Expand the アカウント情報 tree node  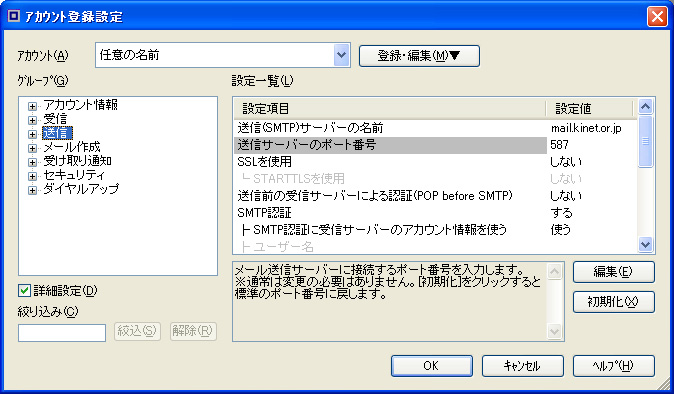[x=32, y=106]
